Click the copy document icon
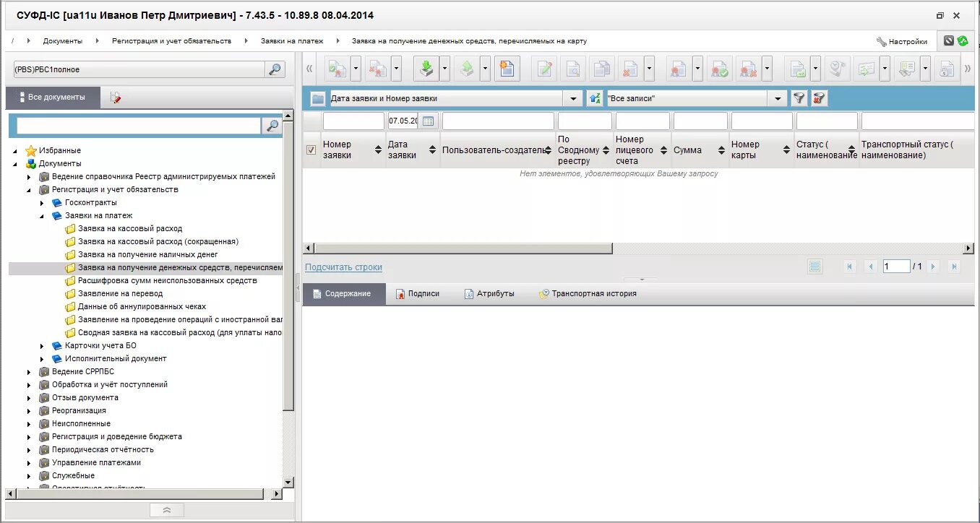The image size is (980, 523). pyautogui.click(x=601, y=69)
